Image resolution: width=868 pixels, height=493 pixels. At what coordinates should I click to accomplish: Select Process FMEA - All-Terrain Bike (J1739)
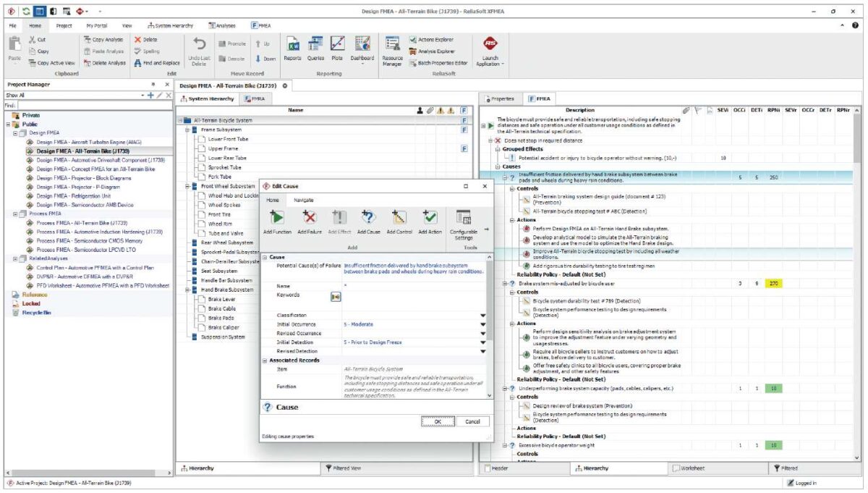[x=82, y=223]
